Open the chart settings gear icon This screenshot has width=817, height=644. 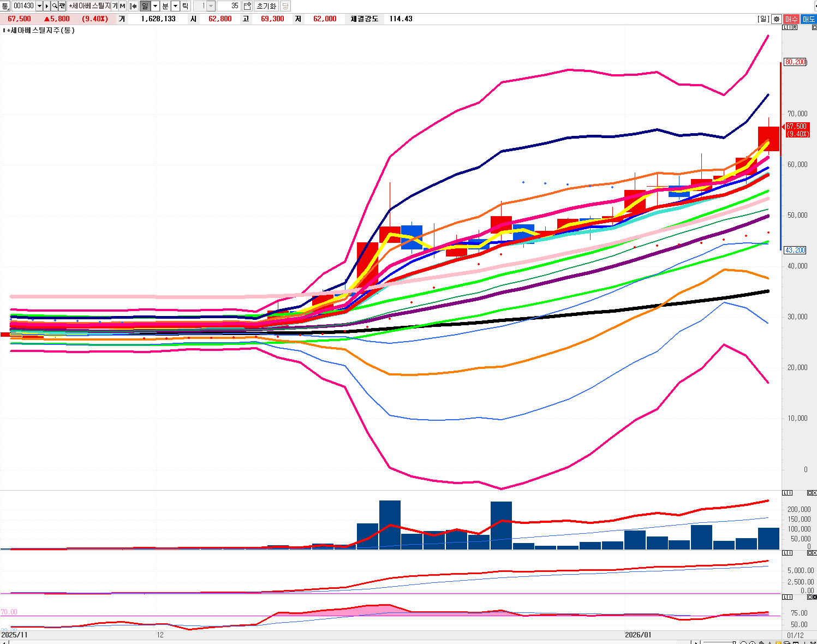(776, 19)
